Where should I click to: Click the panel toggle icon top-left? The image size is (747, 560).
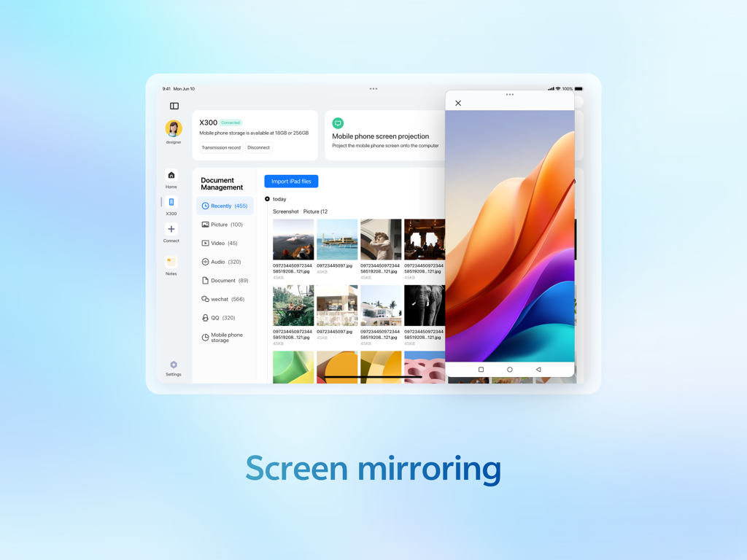(x=174, y=106)
